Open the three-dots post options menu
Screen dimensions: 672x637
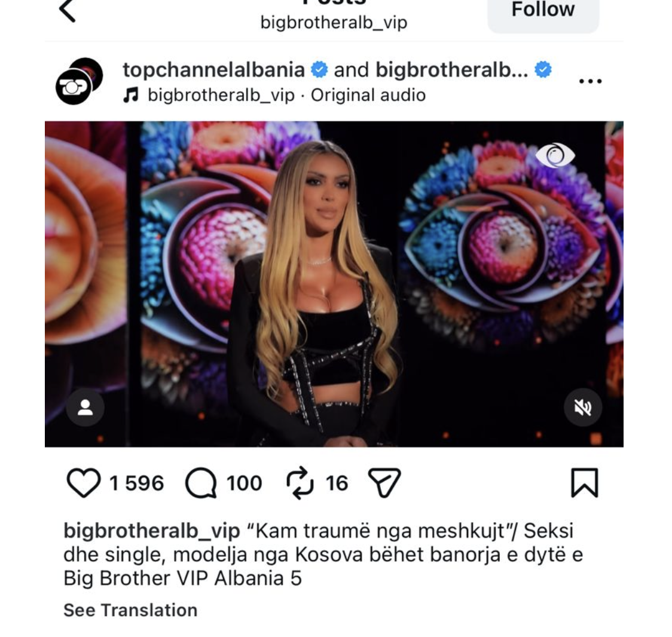(x=591, y=81)
